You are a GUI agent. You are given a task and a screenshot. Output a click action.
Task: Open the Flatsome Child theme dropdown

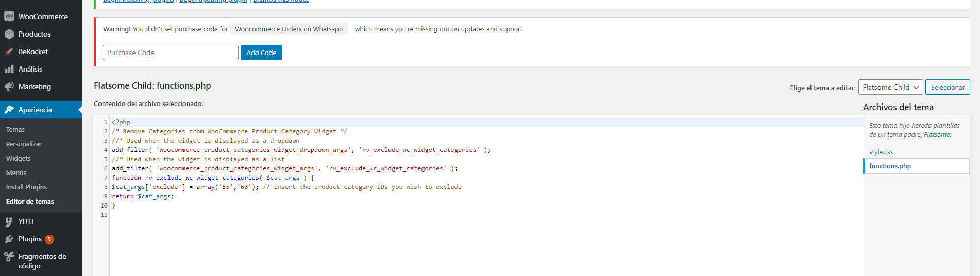pos(890,87)
